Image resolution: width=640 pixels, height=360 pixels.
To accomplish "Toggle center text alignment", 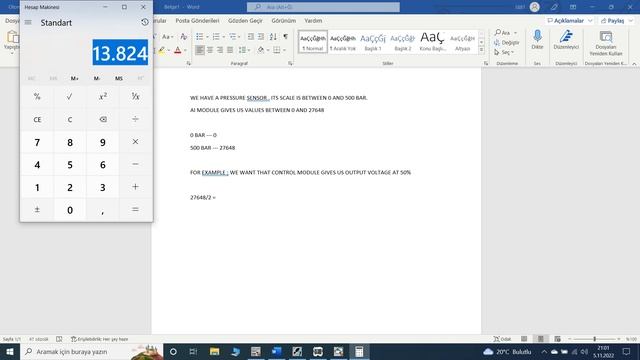I will point(210,50).
